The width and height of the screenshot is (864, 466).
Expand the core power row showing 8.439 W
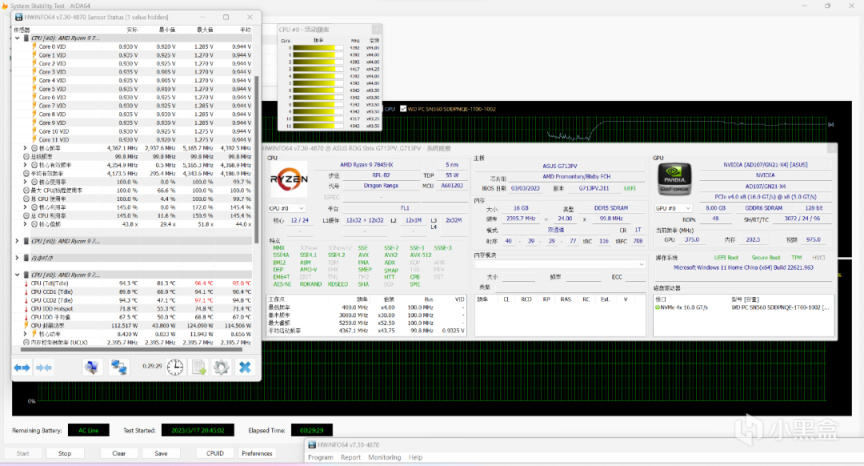point(25,334)
